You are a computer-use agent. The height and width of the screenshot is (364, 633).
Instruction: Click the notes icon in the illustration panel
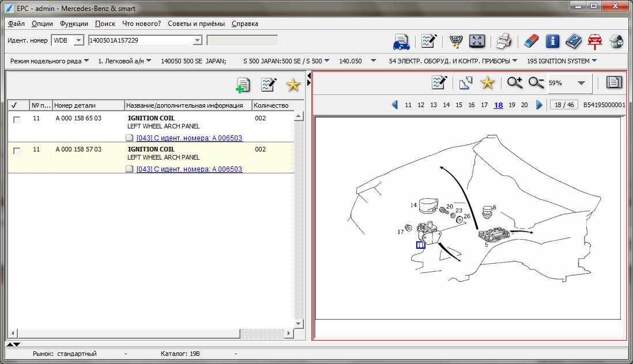439,82
